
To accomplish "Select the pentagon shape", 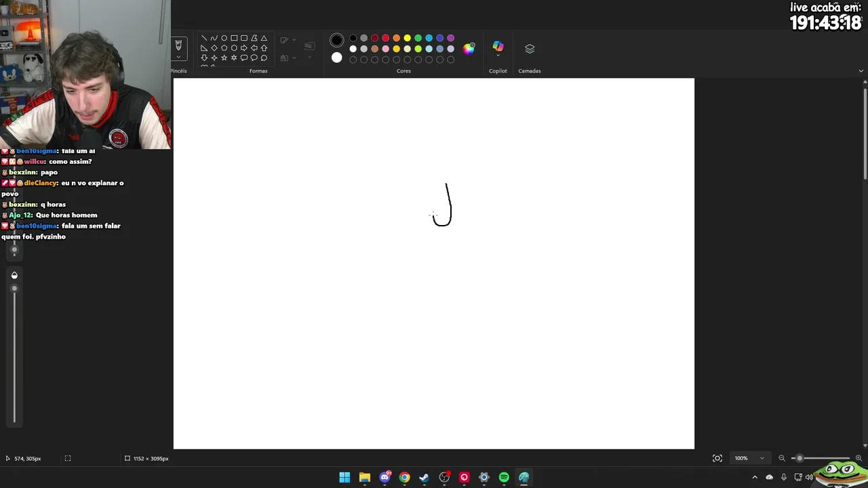I will 224,48.
